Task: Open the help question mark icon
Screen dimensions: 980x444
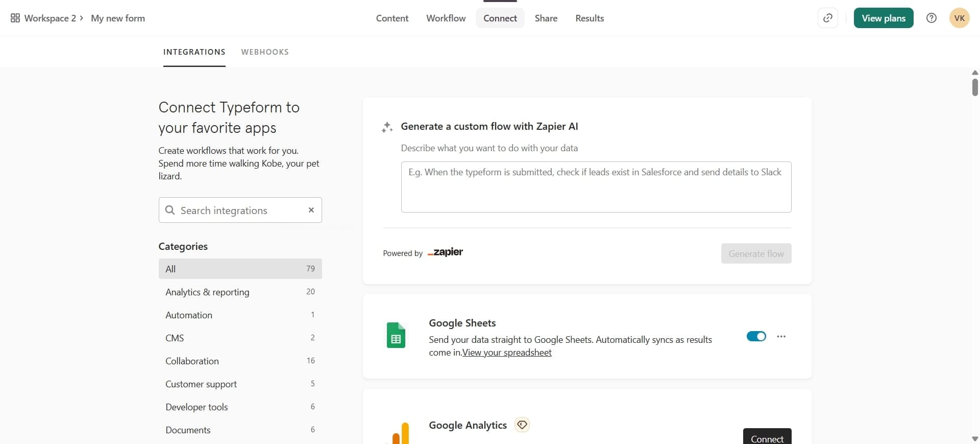Action: coord(932,18)
